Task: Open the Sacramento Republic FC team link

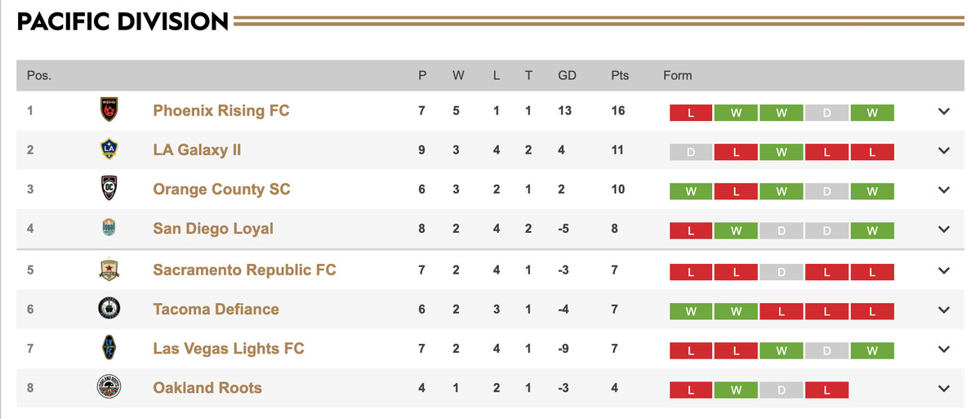Action: (x=244, y=270)
